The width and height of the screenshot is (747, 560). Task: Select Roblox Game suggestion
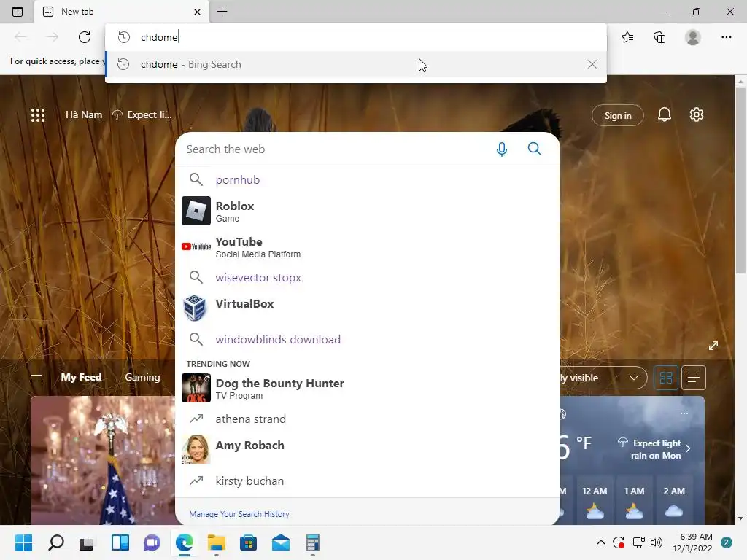tap(368, 211)
